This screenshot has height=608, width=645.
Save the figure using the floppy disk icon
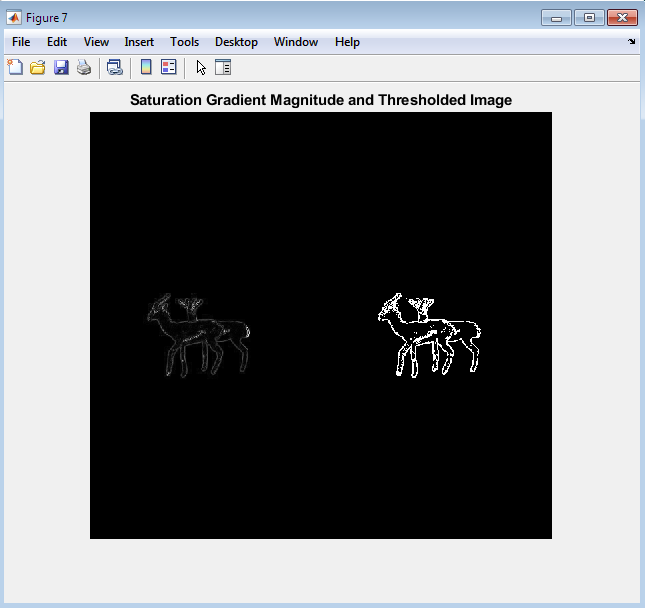61,68
